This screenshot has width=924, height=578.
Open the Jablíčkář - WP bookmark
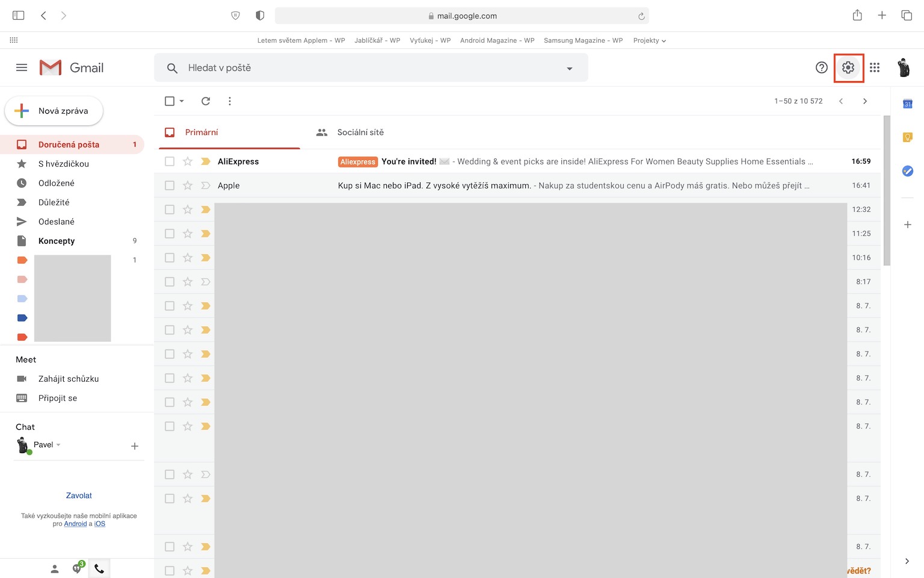point(377,40)
